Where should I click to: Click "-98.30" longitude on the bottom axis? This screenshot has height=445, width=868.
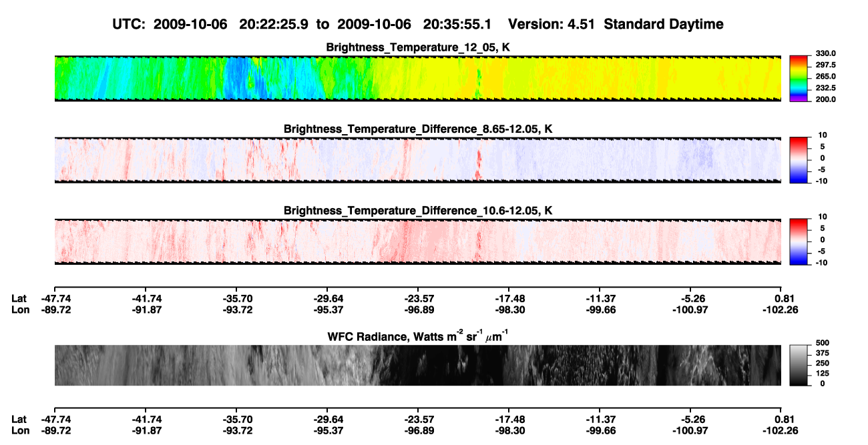pyautogui.click(x=510, y=431)
